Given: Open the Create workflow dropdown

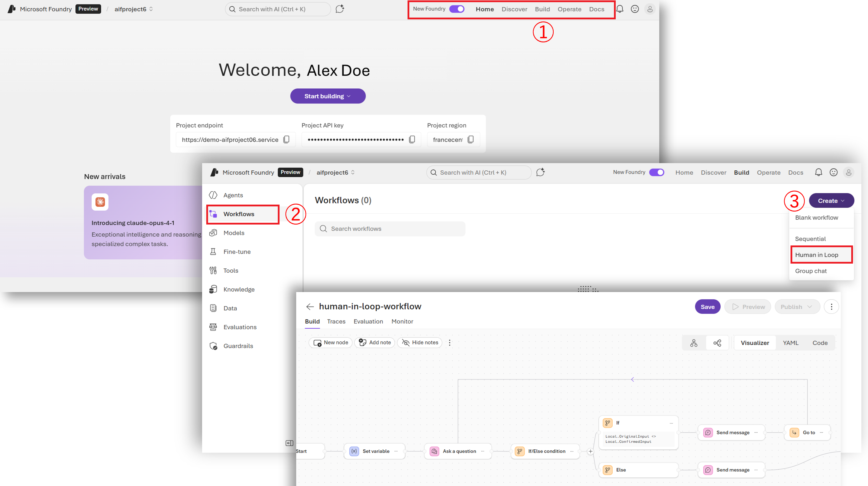Looking at the screenshot, I should pyautogui.click(x=831, y=201).
